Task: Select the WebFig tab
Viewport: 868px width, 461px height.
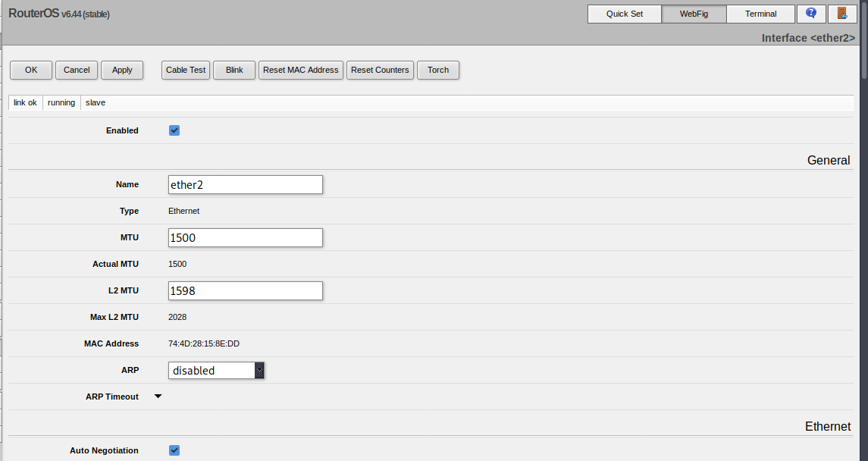Action: pos(694,14)
